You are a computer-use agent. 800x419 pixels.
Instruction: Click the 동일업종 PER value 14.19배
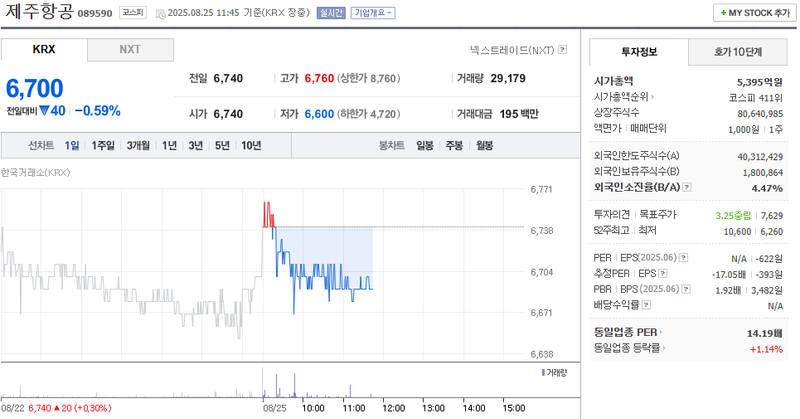point(765,333)
